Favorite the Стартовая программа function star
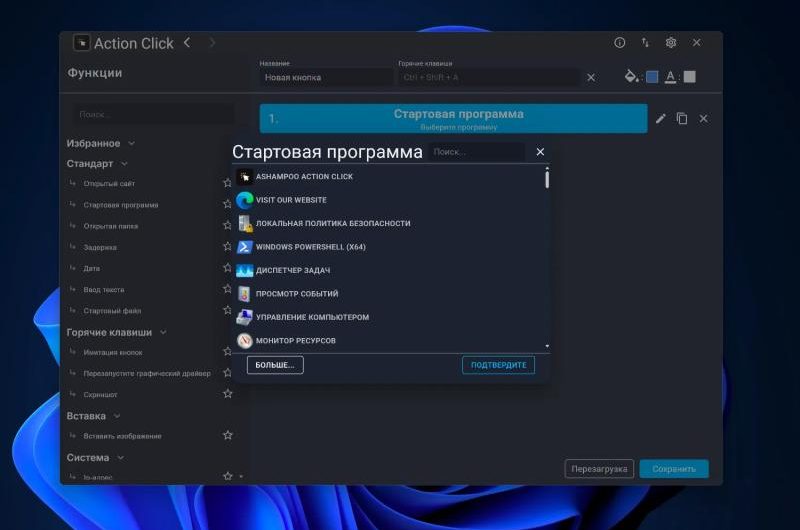 (x=228, y=204)
